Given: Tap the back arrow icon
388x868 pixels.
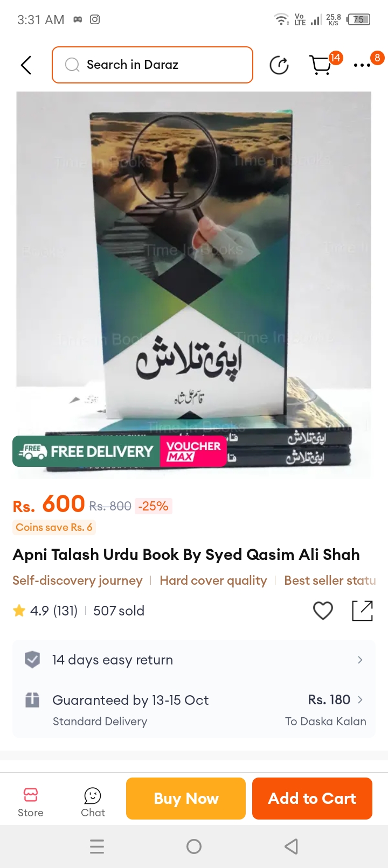Looking at the screenshot, I should (x=26, y=65).
